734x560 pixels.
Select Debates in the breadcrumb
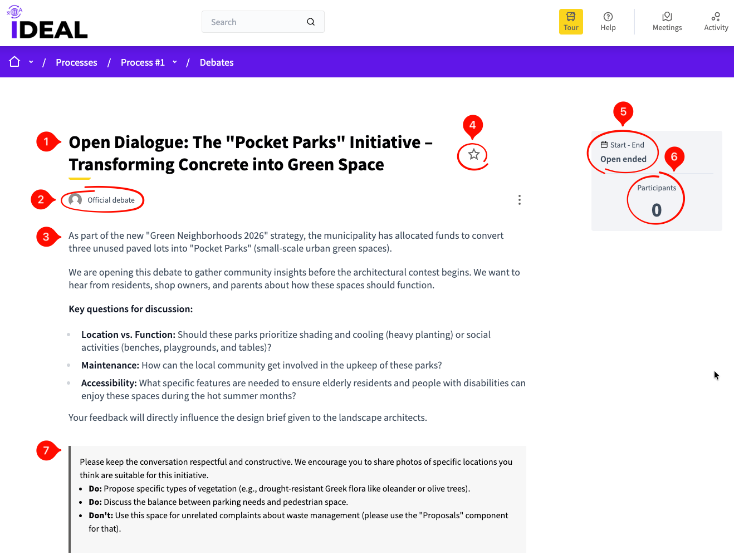pos(216,62)
